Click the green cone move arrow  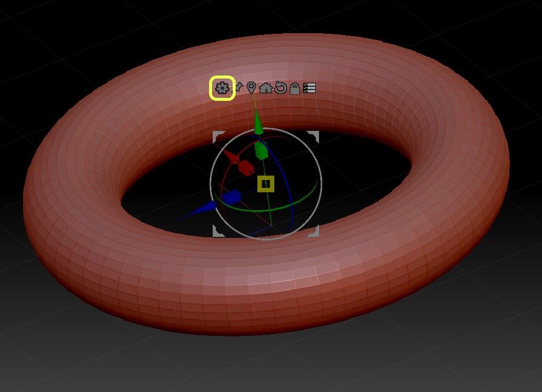[x=258, y=124]
